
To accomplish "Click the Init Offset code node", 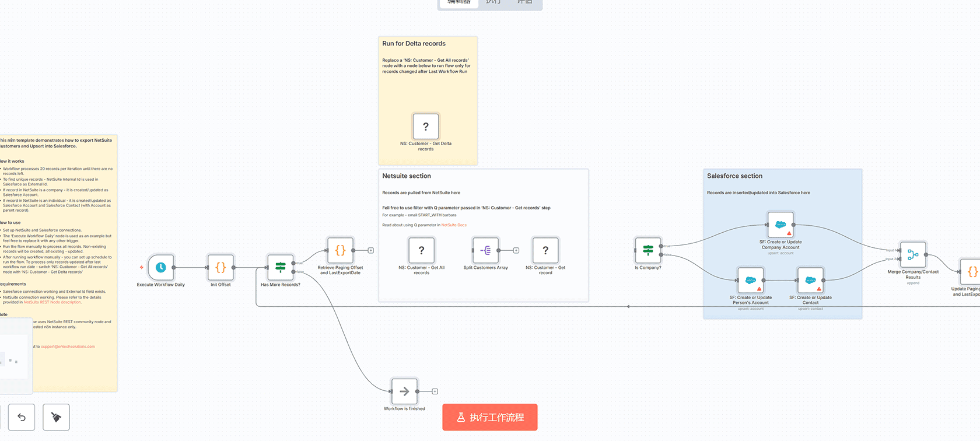I will (220, 268).
